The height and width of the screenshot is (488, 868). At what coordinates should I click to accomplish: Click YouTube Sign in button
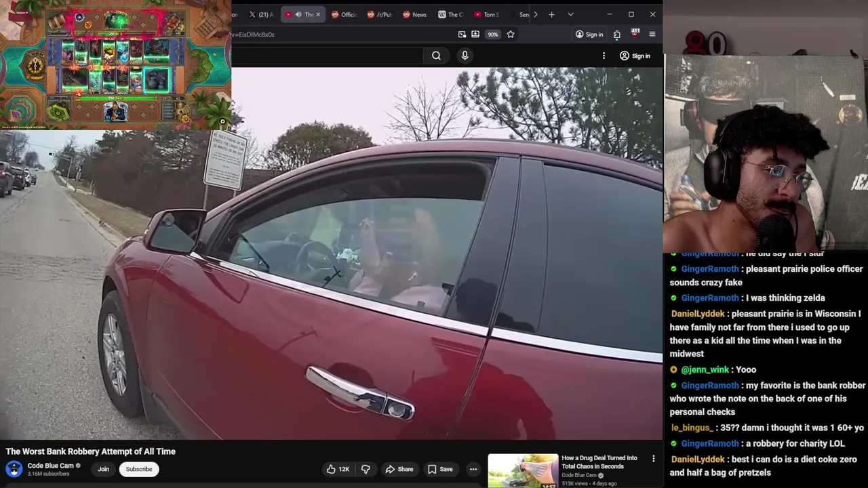[635, 56]
